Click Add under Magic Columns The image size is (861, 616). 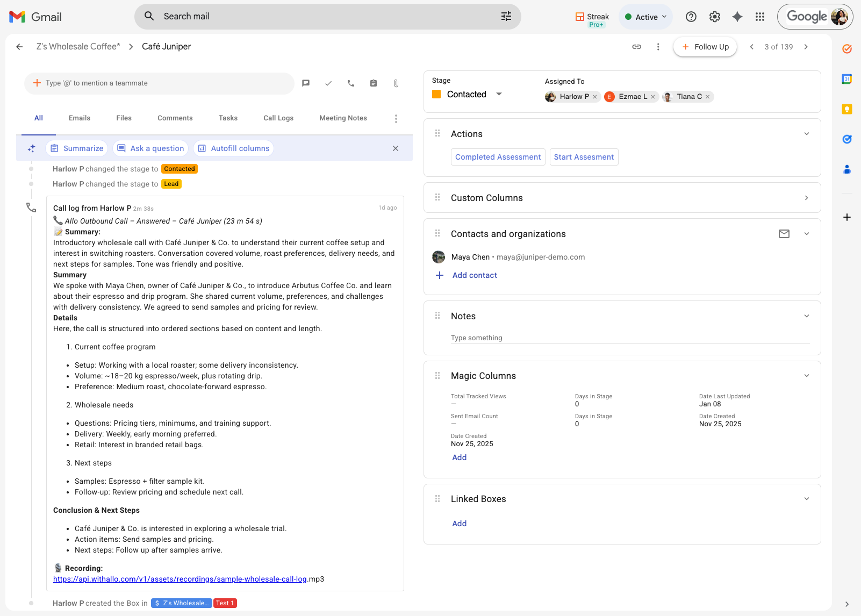point(460,457)
